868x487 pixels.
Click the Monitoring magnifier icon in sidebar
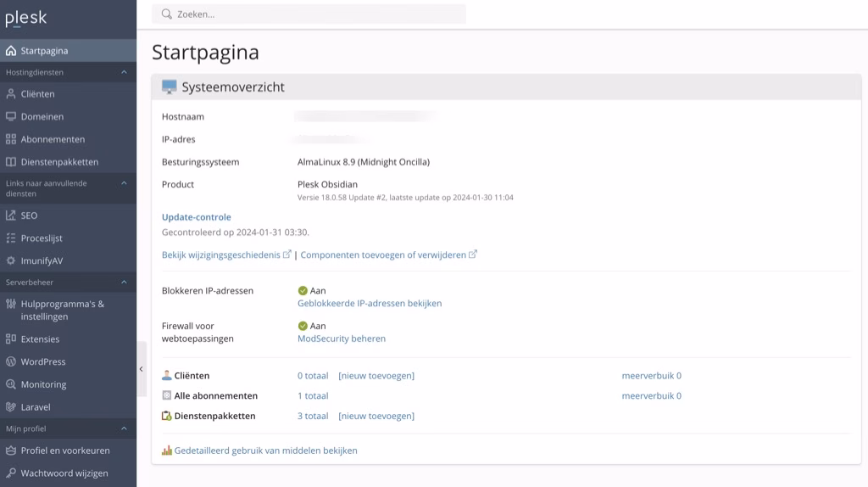11,384
